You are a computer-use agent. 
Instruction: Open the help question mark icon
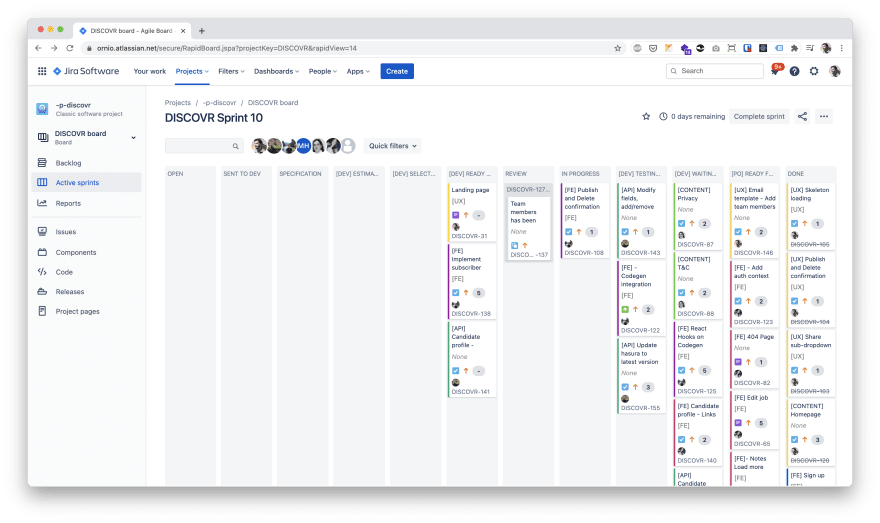click(x=794, y=71)
